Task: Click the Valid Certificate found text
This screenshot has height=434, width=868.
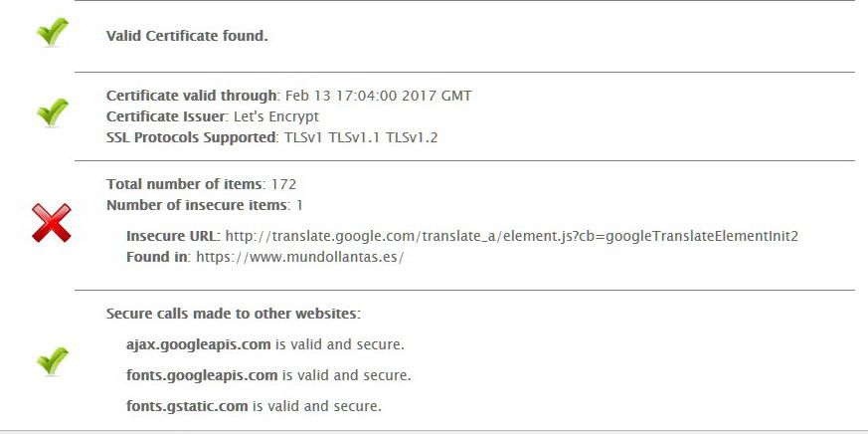Action: pos(187,36)
